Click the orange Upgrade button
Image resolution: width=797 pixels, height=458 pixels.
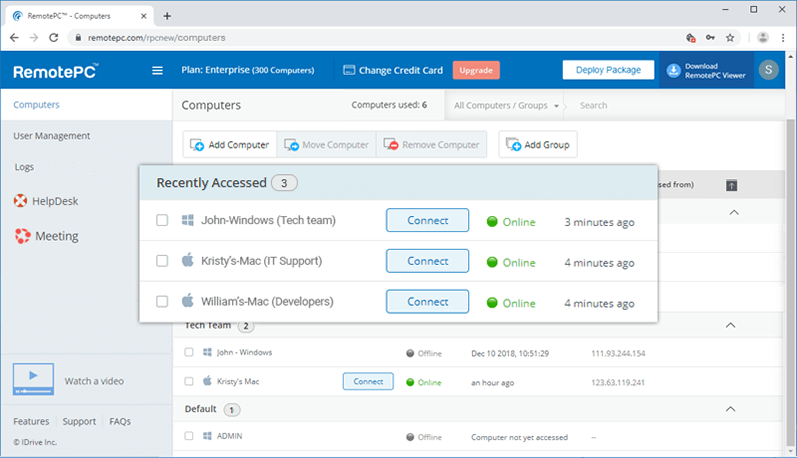point(476,70)
